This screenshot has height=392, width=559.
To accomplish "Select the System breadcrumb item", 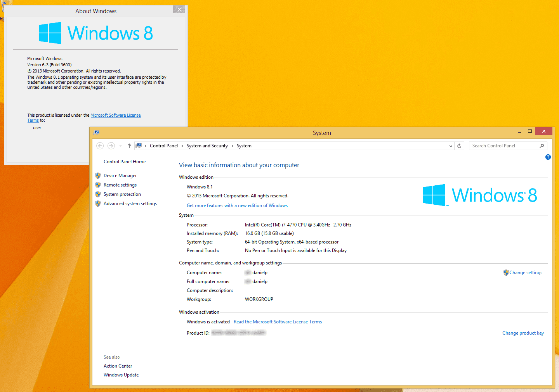I will coord(244,146).
